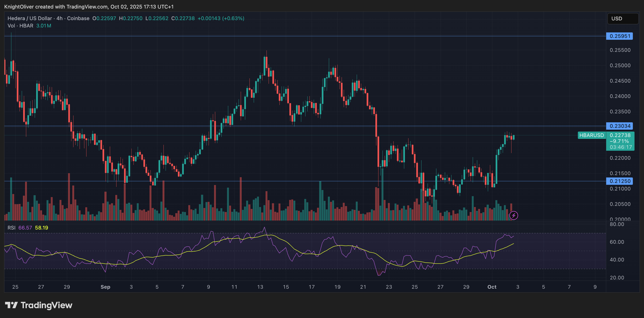Select the 0.25951 resistance line label

[620, 36]
